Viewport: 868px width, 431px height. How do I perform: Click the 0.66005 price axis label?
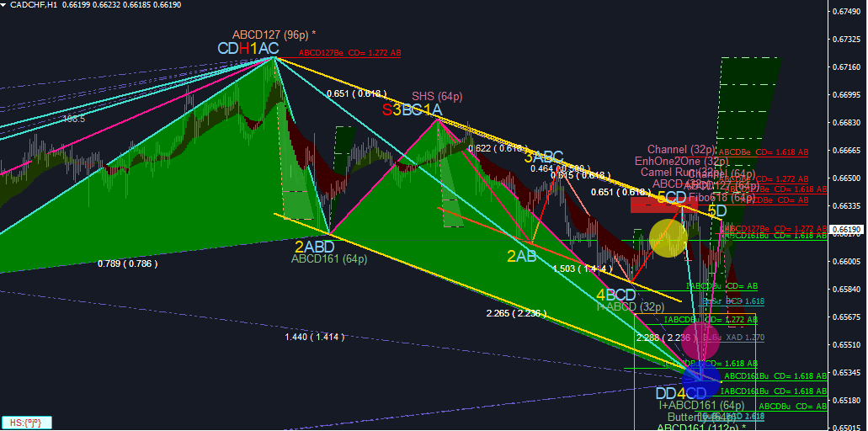[x=847, y=261]
